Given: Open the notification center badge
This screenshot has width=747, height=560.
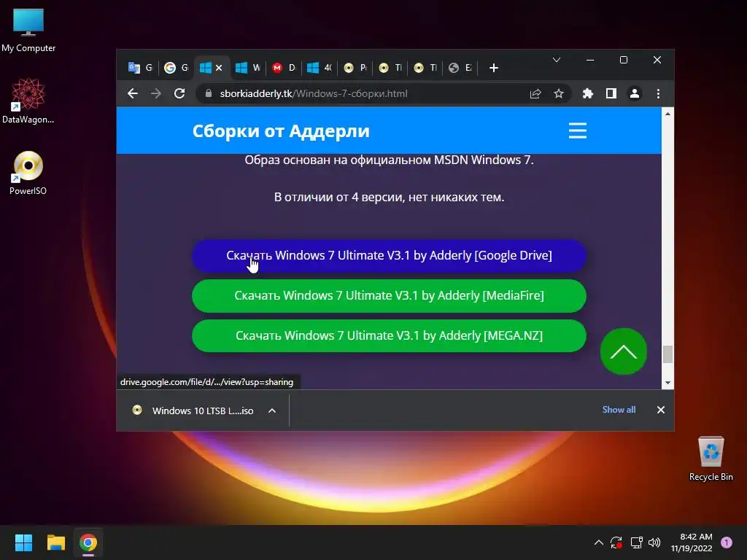Looking at the screenshot, I should click(727, 542).
